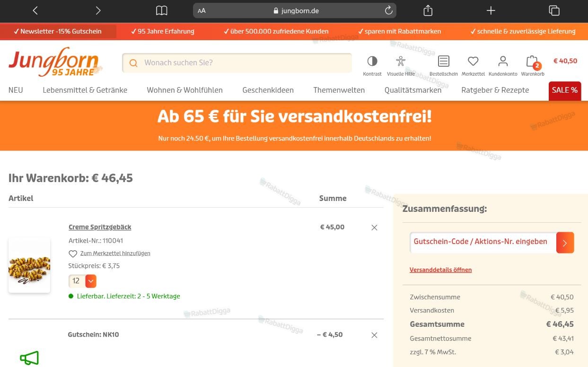Screen dimensions: 588x367
Task: Click the 'sparen mit Rabattmarken' top text
Action: (399, 31)
